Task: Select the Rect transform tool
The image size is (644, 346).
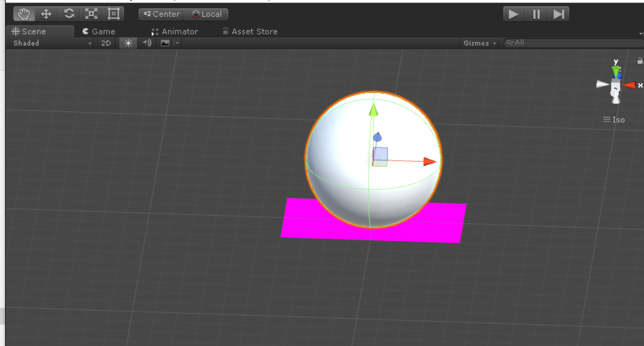Action: (113, 13)
